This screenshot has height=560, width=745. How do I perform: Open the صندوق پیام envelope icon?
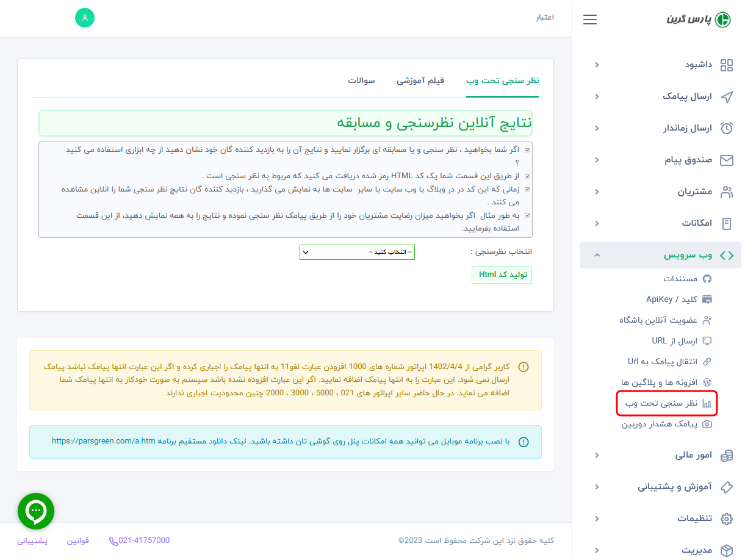tap(726, 160)
